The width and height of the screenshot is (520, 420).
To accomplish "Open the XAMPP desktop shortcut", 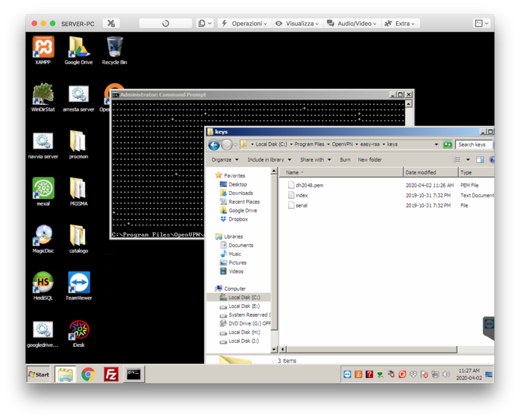I will [43, 50].
